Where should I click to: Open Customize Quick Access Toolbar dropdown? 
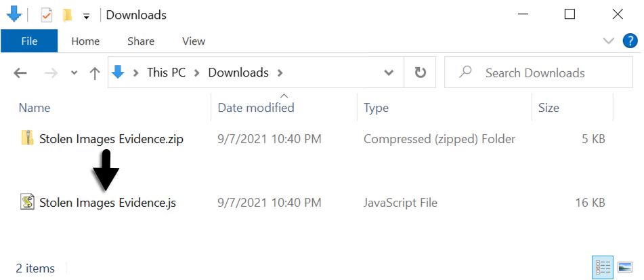[86, 16]
